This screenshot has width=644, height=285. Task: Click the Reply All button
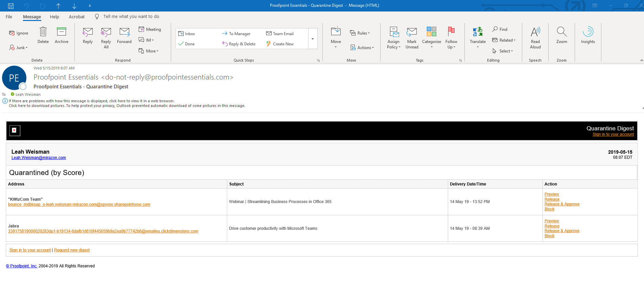106,38
